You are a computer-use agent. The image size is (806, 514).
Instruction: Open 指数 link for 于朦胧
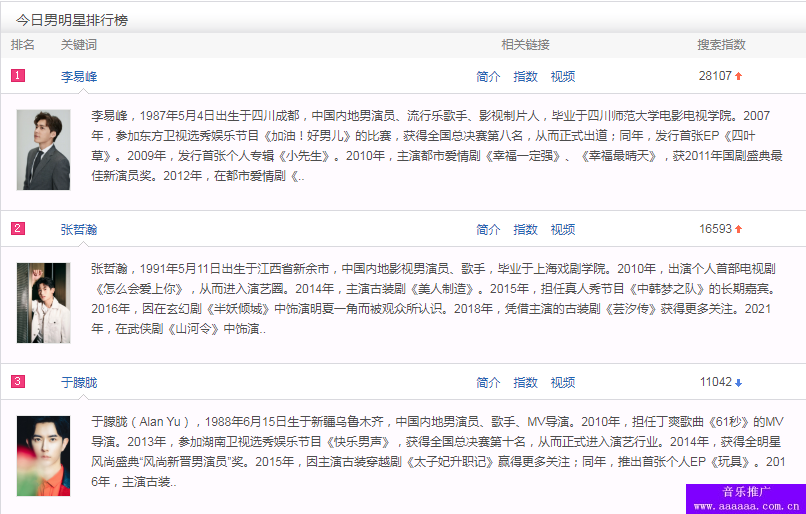525,382
